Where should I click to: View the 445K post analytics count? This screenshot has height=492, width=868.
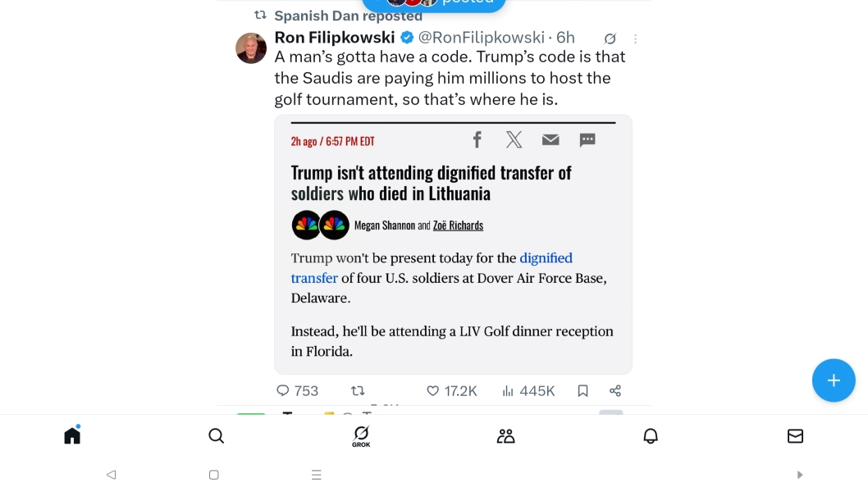pos(528,391)
